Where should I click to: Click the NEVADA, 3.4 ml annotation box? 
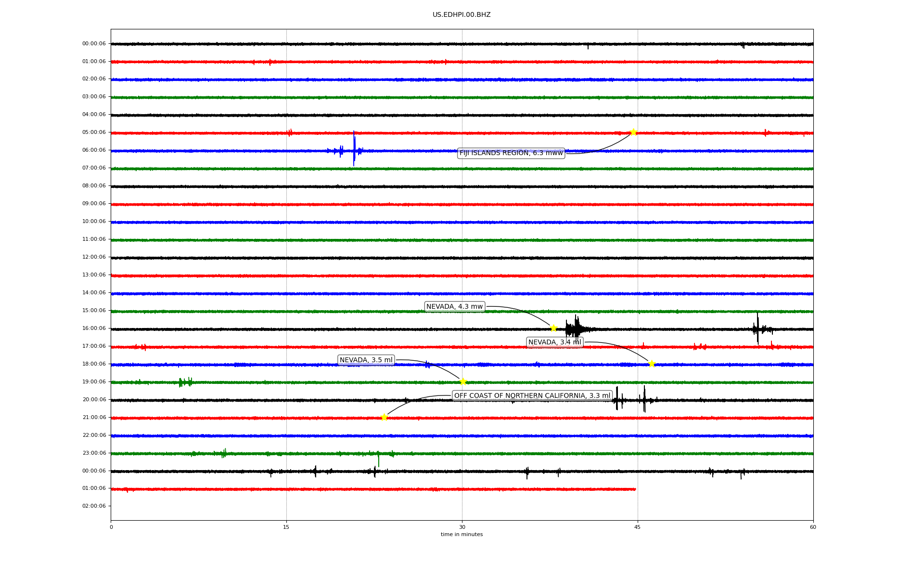click(554, 342)
